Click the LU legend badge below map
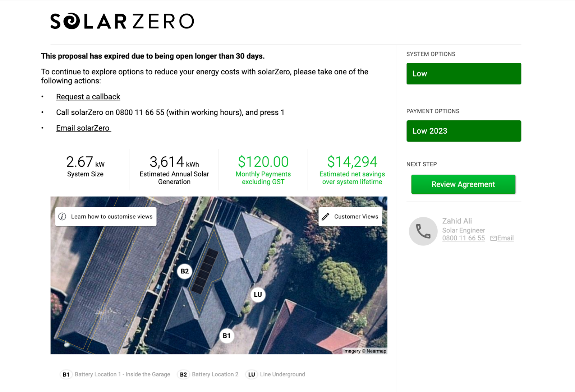Screen dimensions: 575x392 [252, 374]
